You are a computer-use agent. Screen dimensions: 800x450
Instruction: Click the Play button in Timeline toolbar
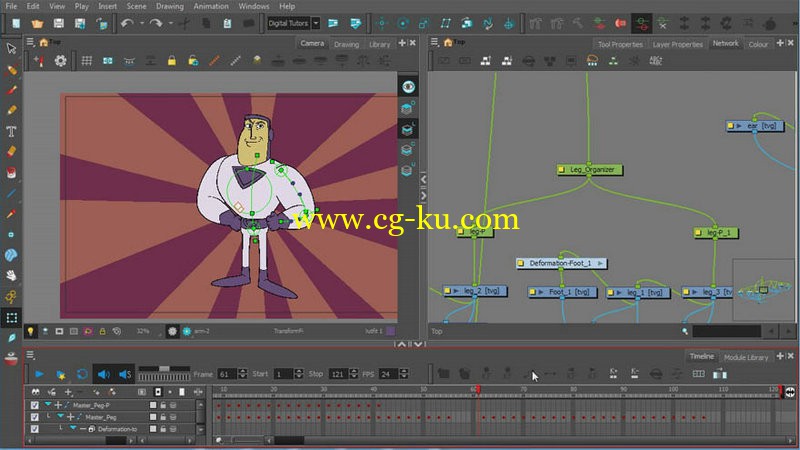[x=39, y=374]
